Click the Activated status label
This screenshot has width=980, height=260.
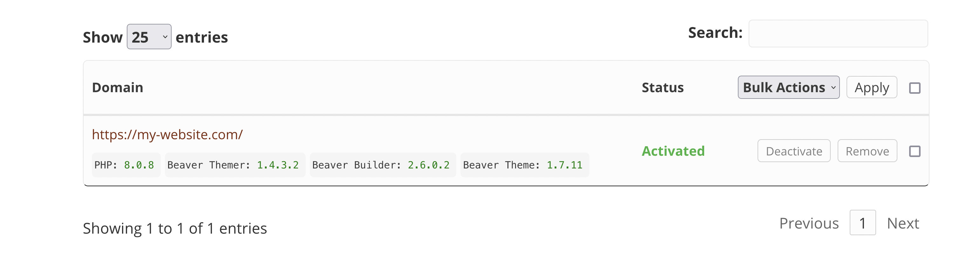point(673,151)
